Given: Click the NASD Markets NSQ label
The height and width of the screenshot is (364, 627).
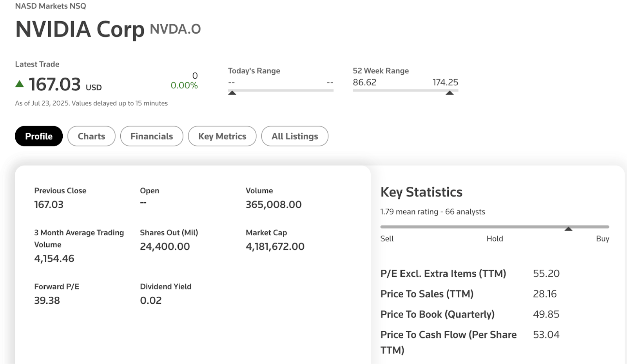Looking at the screenshot, I should tap(51, 6).
